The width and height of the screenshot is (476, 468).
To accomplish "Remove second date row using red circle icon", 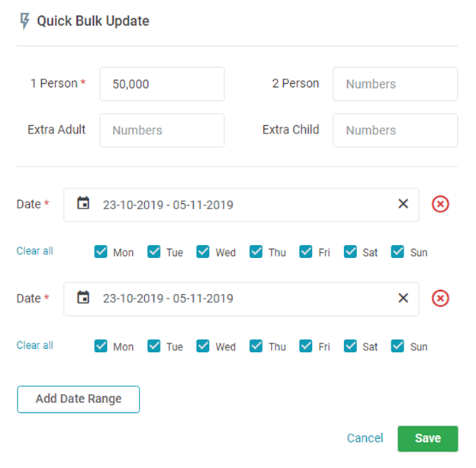I will [x=440, y=298].
